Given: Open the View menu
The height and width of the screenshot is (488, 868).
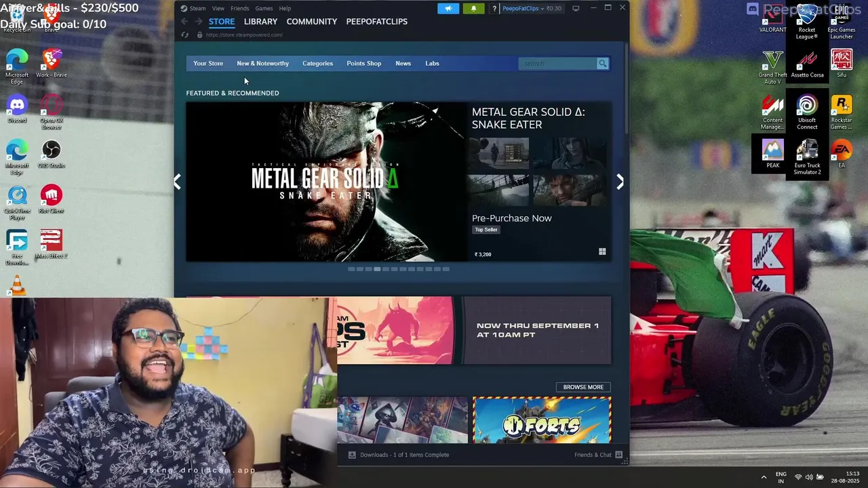Looking at the screenshot, I should point(218,8).
